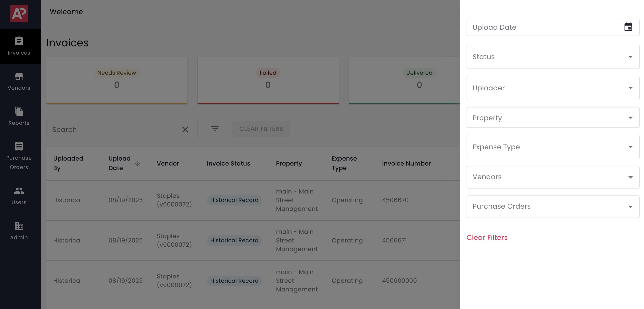This screenshot has height=309, width=644.
Task: Click Historical Record badge for invoice 450600000
Action: tap(234, 281)
